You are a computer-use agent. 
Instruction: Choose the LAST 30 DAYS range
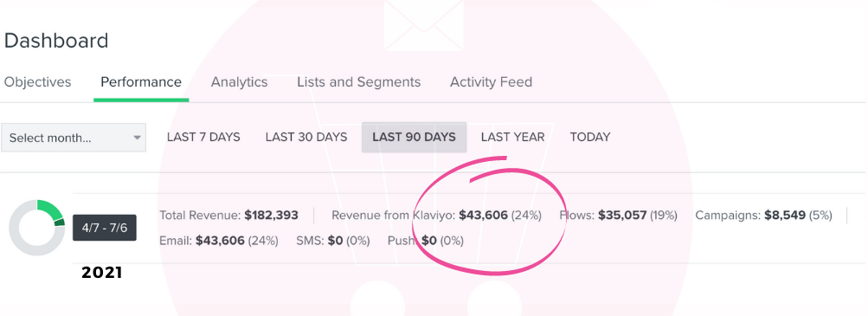(306, 138)
